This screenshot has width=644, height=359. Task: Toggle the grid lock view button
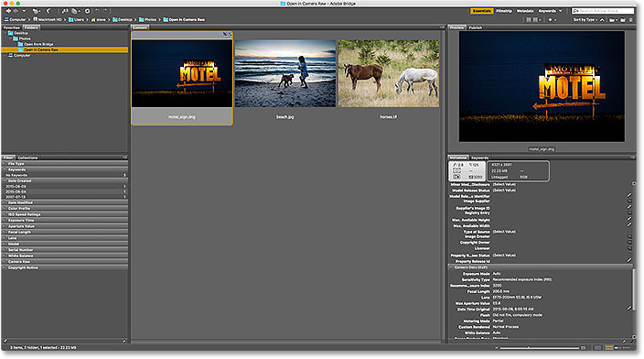tap(598, 347)
